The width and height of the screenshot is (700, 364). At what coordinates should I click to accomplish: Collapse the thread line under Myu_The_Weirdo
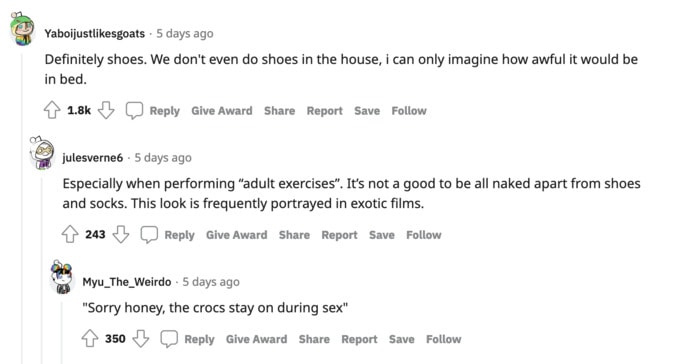pyautogui.click(x=62, y=331)
